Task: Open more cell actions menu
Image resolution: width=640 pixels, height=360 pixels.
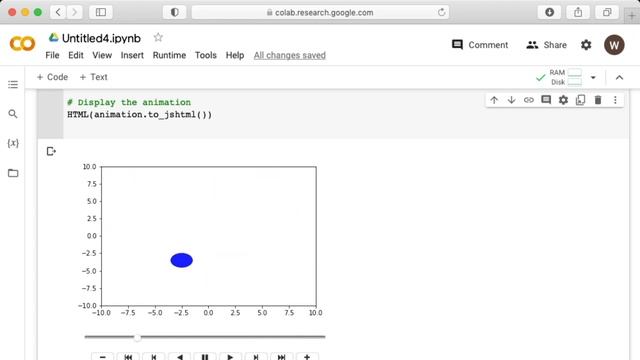Action: pyautogui.click(x=615, y=100)
